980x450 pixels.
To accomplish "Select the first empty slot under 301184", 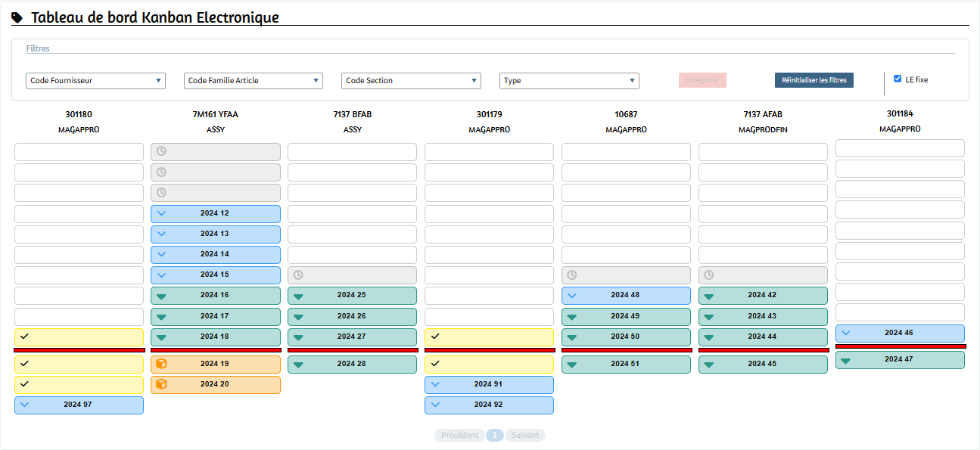I will [x=900, y=148].
